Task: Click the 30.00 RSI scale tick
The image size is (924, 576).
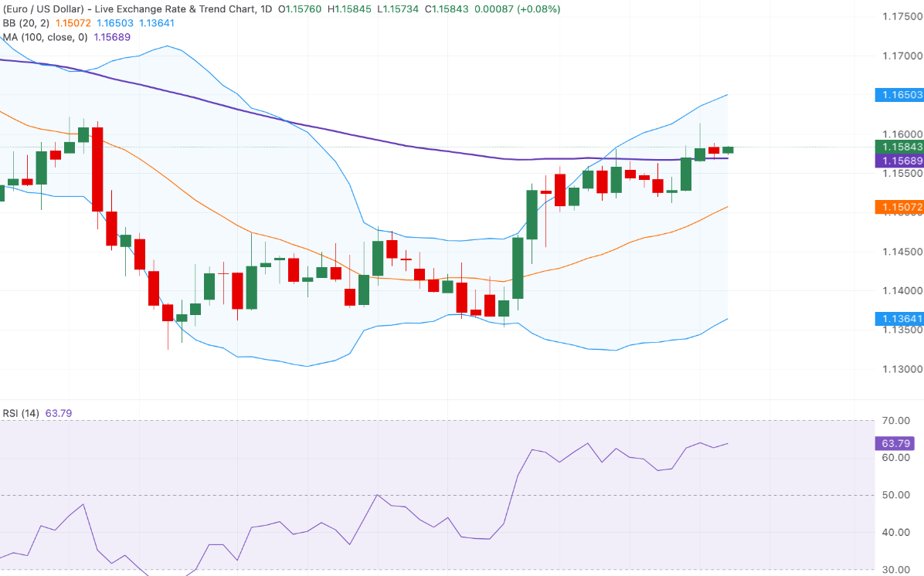Action: coord(895,570)
